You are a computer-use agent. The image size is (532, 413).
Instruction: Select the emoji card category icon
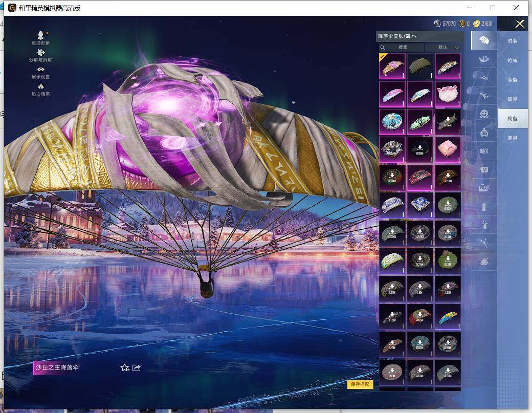point(484,169)
